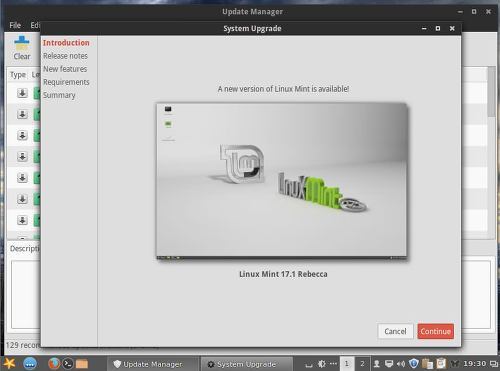
Task: Minimize the Update Manager window
Action: (x=460, y=12)
